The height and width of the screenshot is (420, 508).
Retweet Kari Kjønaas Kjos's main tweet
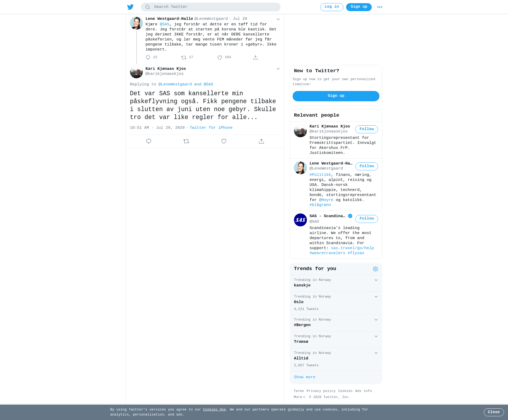(186, 141)
